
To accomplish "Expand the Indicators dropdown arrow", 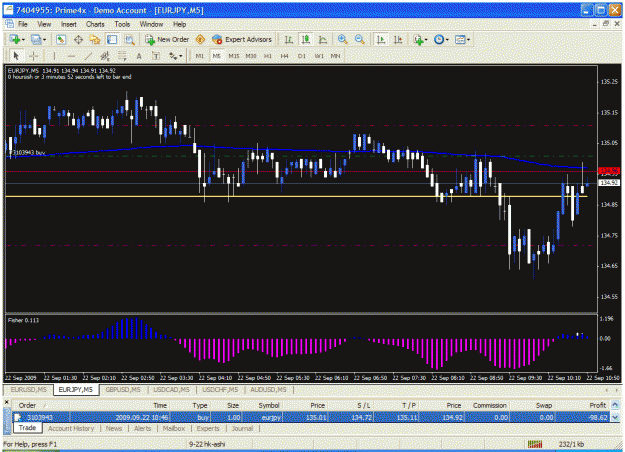I will (426, 39).
